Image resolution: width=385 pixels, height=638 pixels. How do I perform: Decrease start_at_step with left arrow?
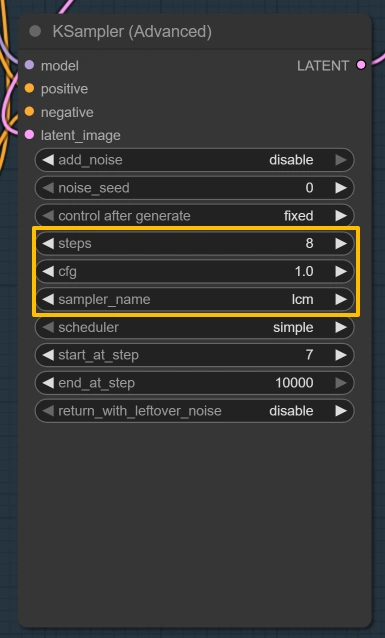pyautogui.click(x=48, y=355)
